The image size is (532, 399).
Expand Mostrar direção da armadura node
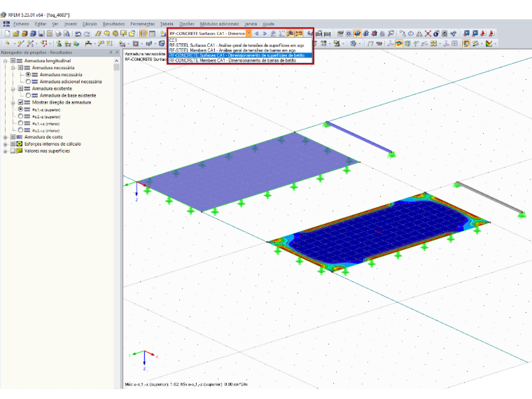click(x=13, y=102)
